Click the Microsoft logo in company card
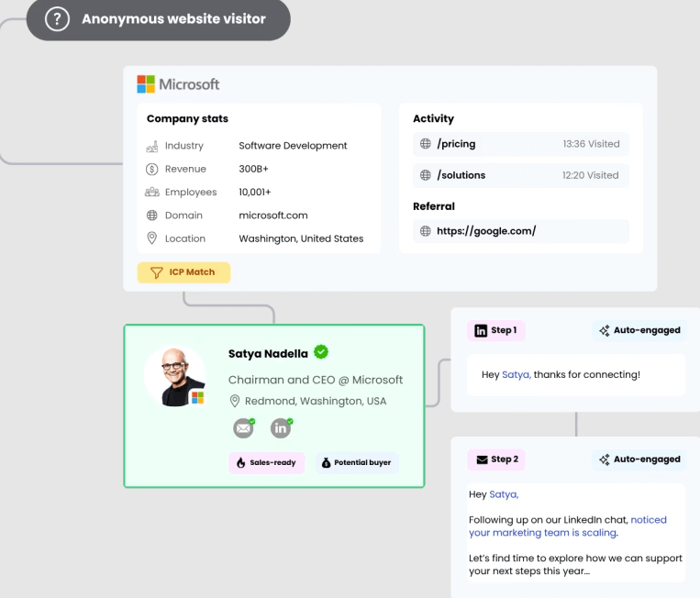This screenshot has width=700, height=598. click(179, 84)
